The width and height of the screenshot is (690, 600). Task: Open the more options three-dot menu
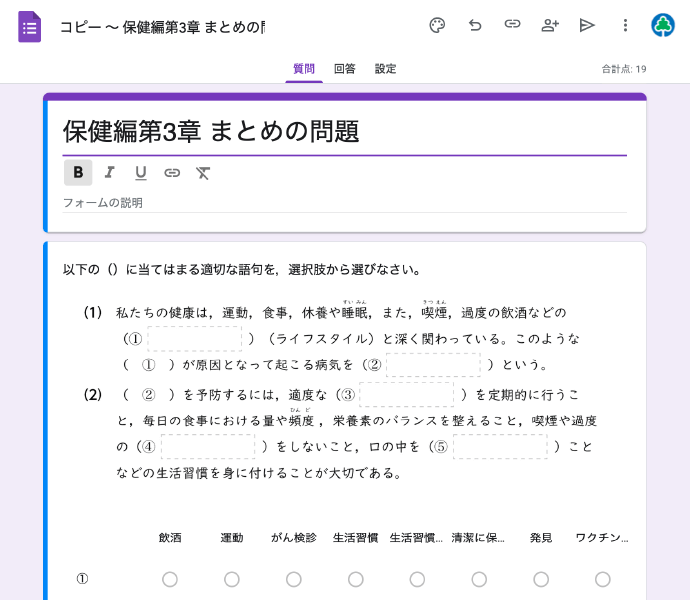[625, 25]
